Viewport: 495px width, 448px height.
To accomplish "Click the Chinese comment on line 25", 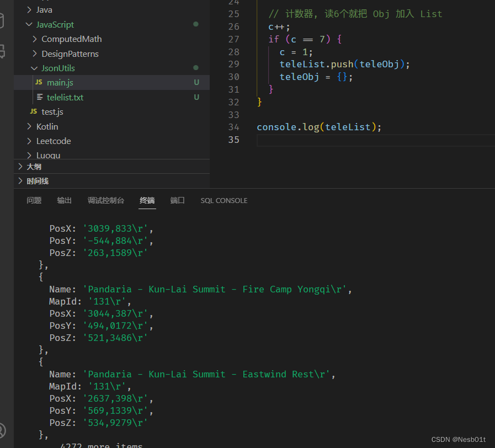I will pos(355,14).
